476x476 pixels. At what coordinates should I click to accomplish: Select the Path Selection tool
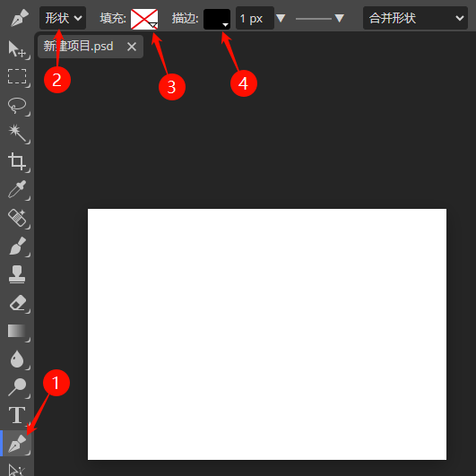[18, 469]
